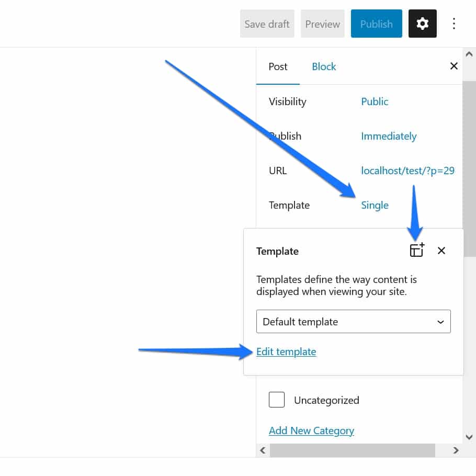Screen dimensions: 476x476
Task: Open the Edit template link
Action: tap(286, 352)
